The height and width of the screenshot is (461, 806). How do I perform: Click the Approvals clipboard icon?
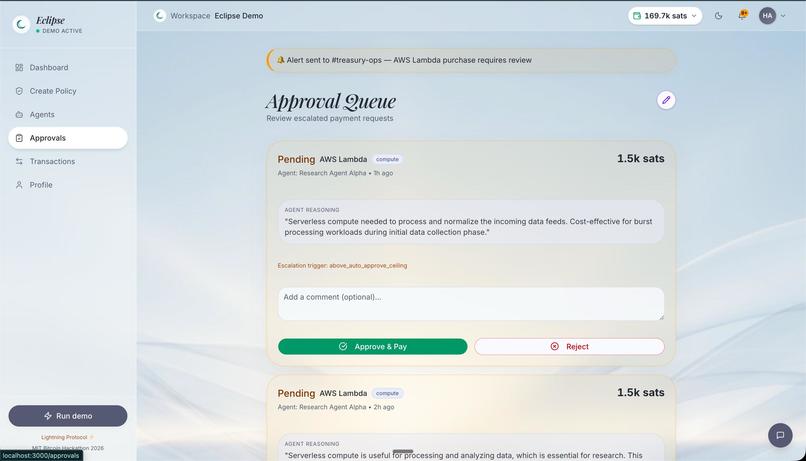(x=19, y=138)
